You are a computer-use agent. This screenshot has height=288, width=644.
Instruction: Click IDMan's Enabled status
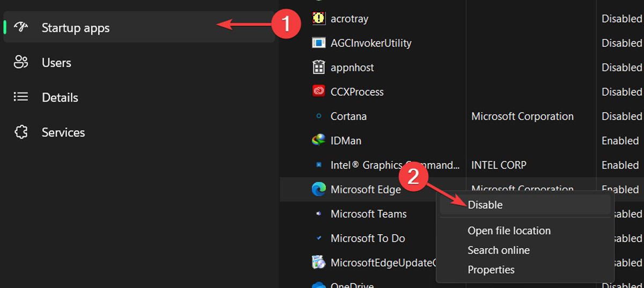[620, 141]
